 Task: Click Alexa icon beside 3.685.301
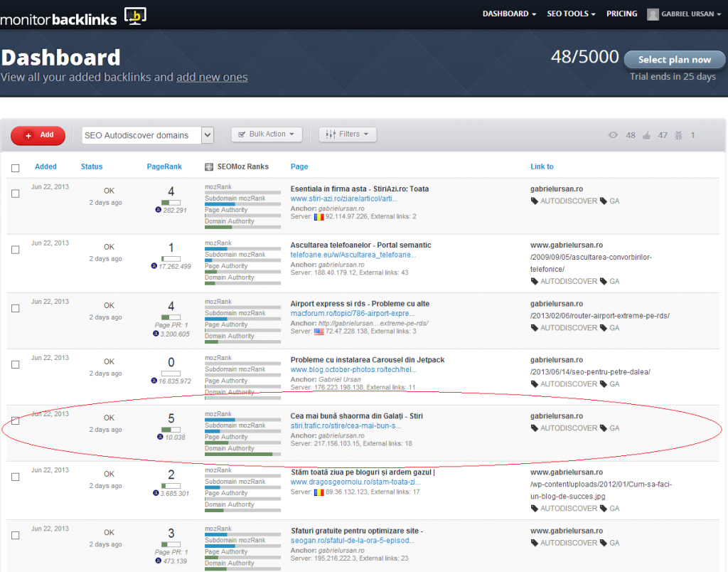click(x=156, y=493)
